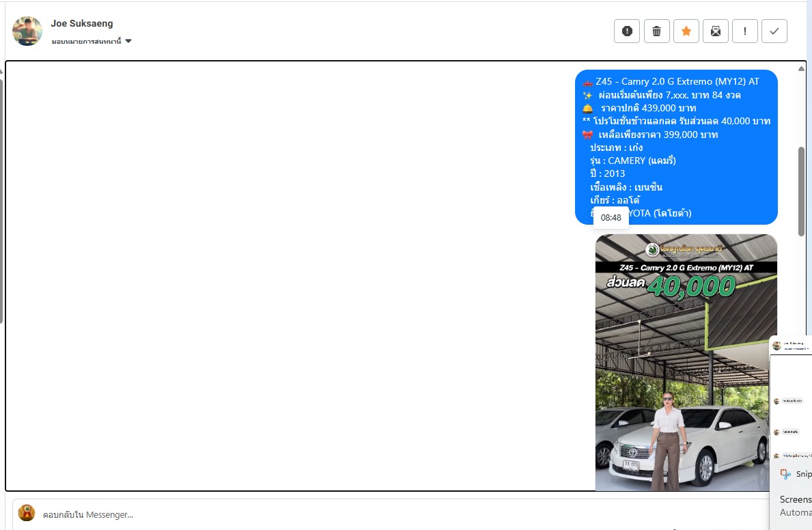Click the priority exclamation mark button
The width and height of the screenshot is (812, 530).
[744, 31]
